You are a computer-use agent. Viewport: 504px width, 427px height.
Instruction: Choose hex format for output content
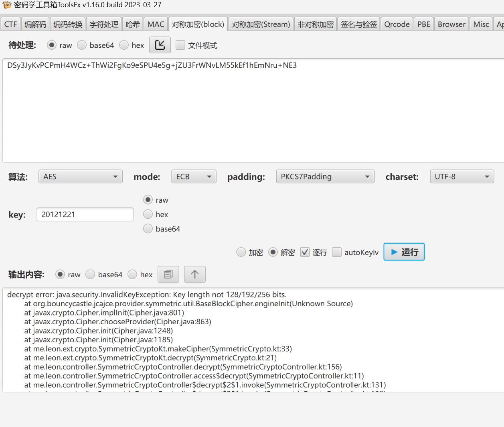[x=132, y=274]
